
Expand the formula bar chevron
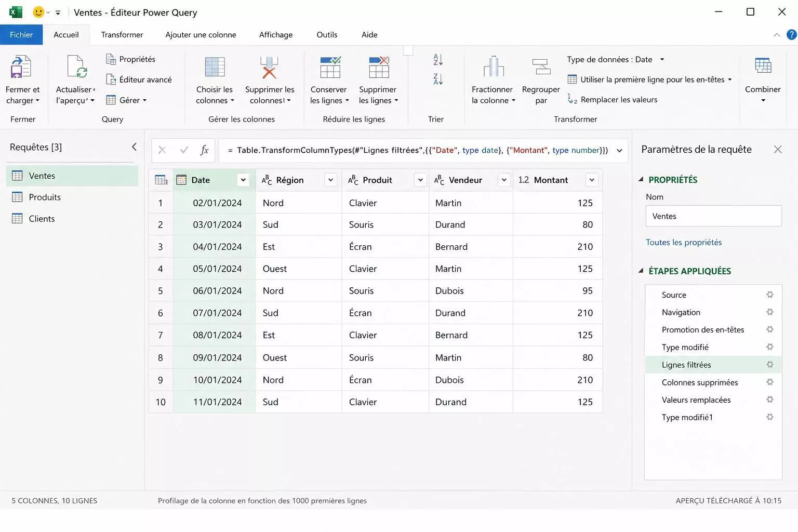pyautogui.click(x=619, y=151)
